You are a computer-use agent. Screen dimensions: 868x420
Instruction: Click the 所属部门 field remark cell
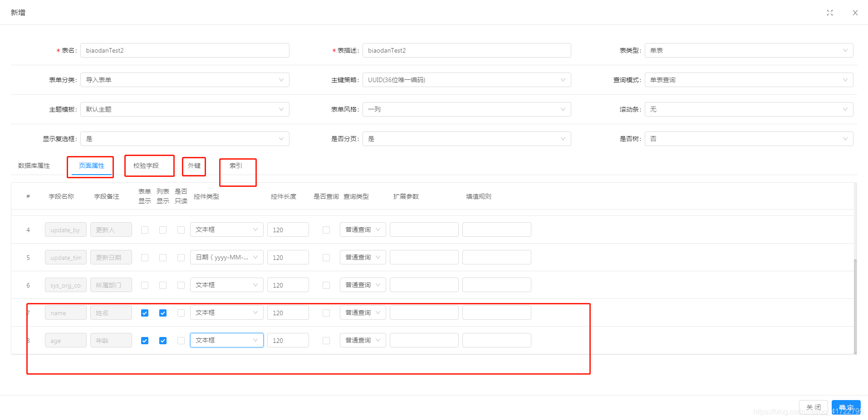(x=111, y=285)
